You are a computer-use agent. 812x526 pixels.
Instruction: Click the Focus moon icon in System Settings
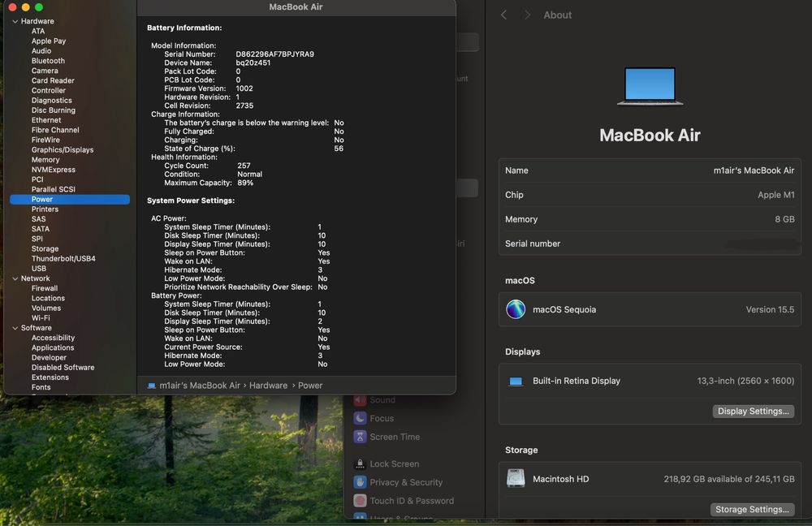tap(360, 418)
